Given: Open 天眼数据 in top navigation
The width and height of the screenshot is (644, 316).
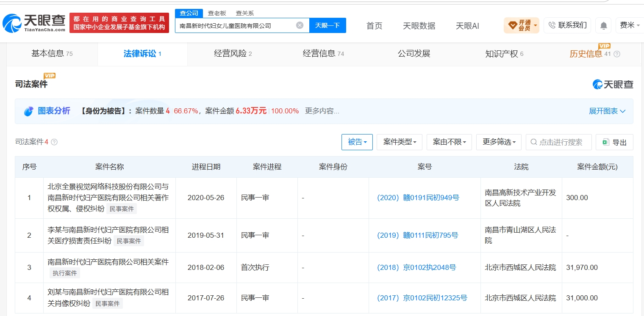Looking at the screenshot, I should click(x=419, y=26).
